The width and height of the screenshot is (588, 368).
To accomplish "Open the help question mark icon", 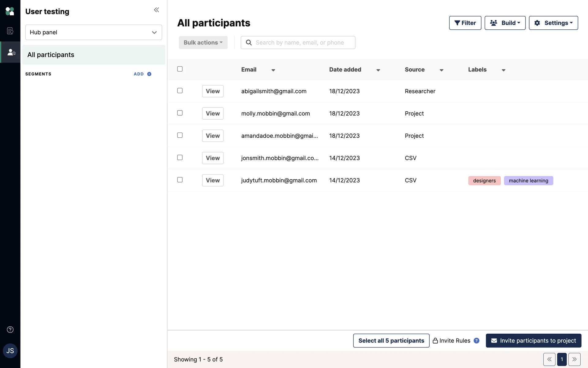I will pos(10,329).
